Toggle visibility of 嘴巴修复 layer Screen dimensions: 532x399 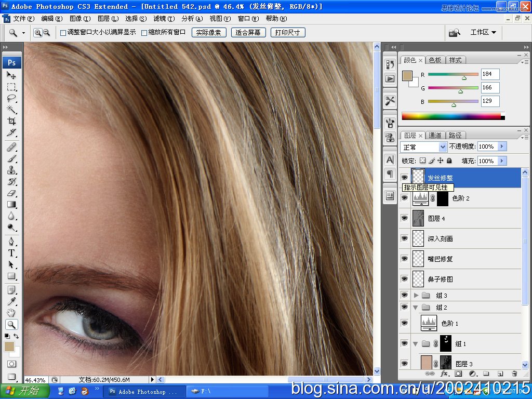pos(404,259)
